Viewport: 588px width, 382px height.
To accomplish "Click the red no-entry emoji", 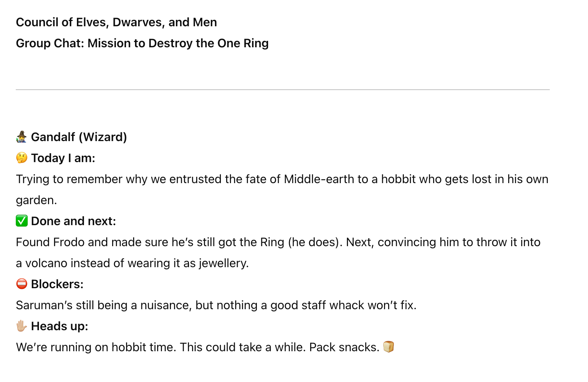I will [x=22, y=284].
